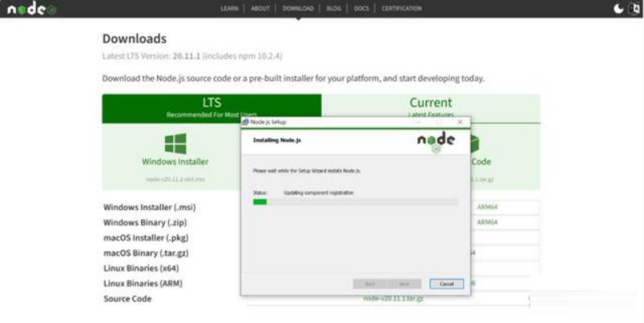Click the Downloads page heading
Screen dimensions: 644x323
[134, 39]
